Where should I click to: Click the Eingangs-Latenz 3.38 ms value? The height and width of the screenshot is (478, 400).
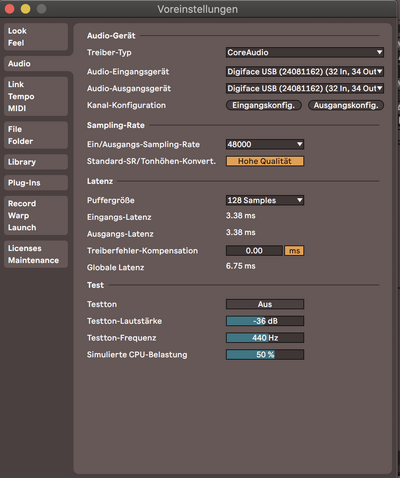click(x=240, y=216)
